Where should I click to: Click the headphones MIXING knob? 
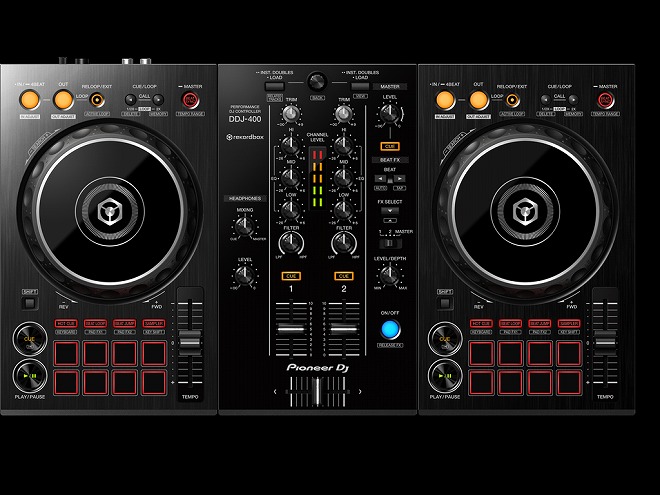(x=245, y=226)
